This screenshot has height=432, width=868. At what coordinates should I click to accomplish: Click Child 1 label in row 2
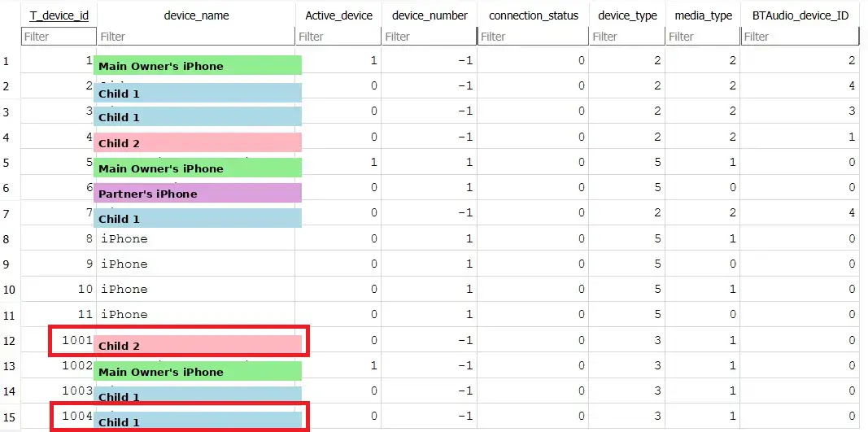[x=198, y=93]
